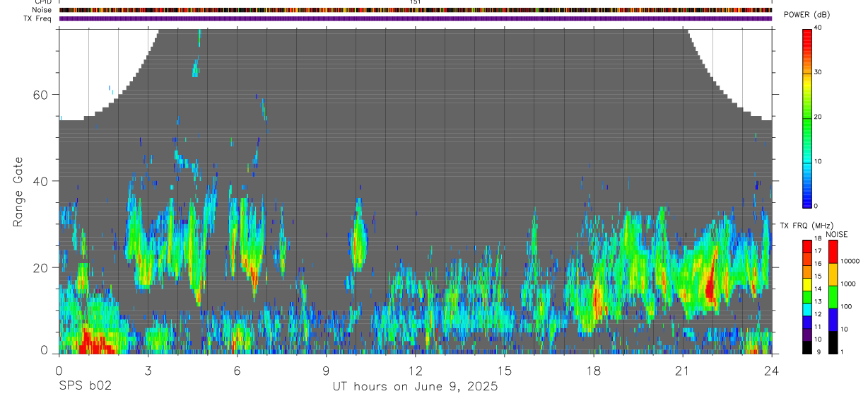This screenshot has width=868, height=401.
Task: Click the 20 range gate axis label
Action: point(46,267)
